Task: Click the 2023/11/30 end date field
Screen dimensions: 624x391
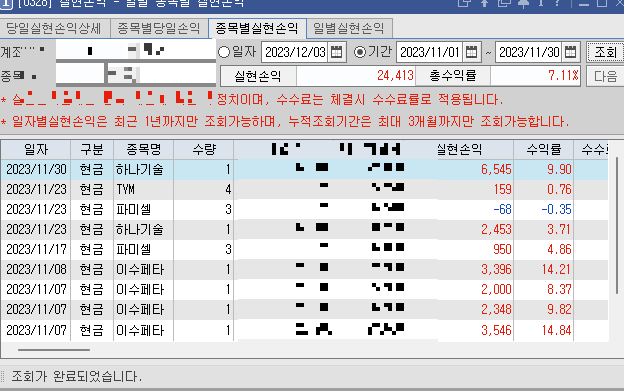Action: pyautogui.click(x=529, y=52)
